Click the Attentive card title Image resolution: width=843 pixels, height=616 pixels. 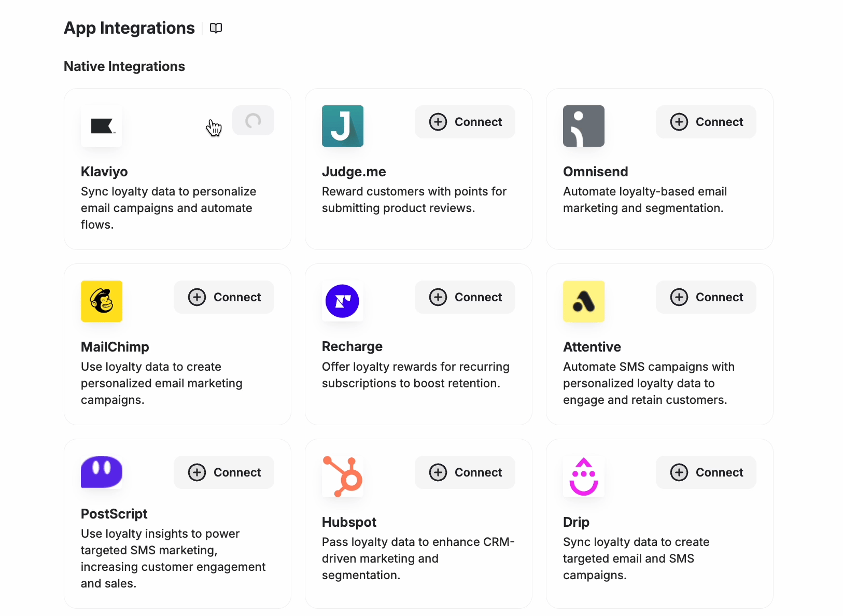(x=592, y=347)
